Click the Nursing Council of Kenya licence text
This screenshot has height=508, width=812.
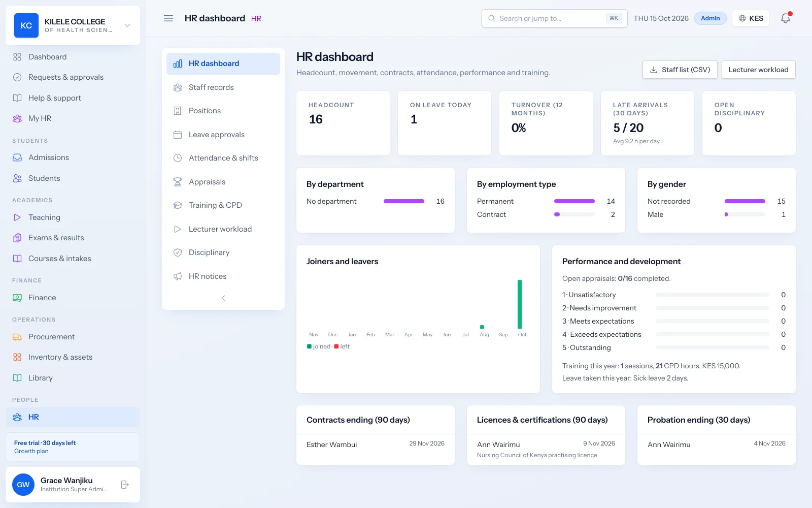[x=537, y=455]
